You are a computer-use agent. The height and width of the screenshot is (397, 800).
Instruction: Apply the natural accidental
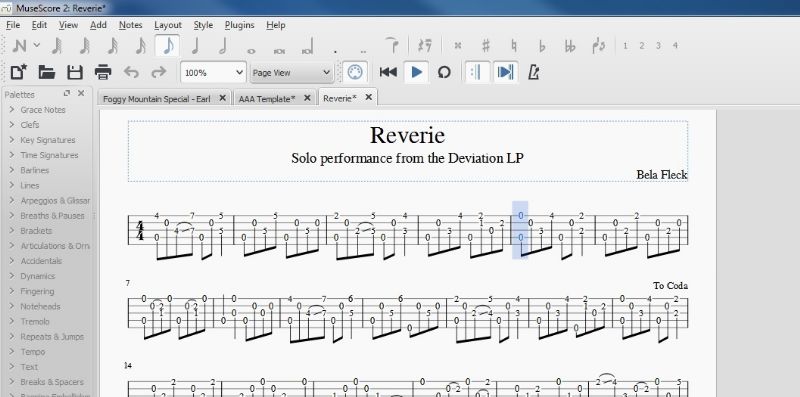click(514, 45)
